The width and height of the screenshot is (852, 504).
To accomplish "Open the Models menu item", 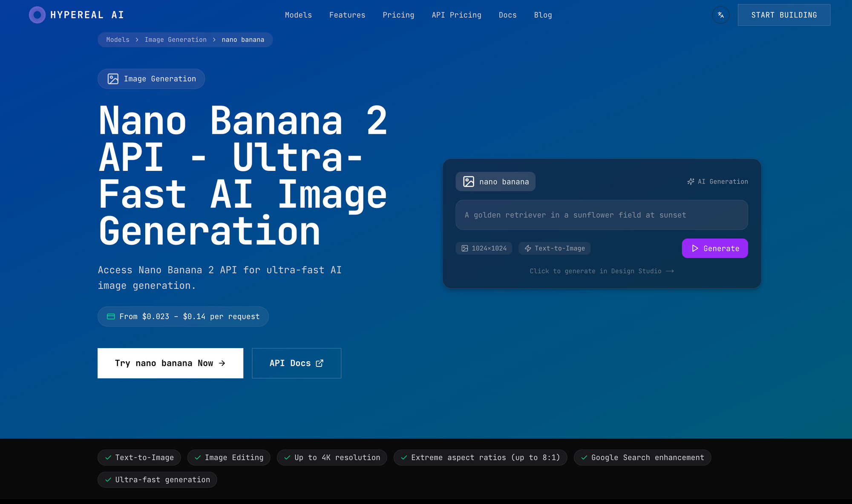I will tap(298, 15).
